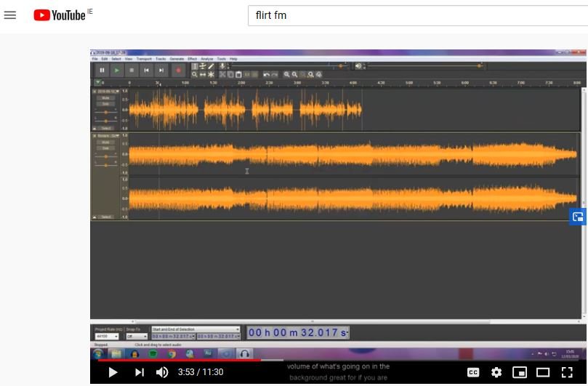The image size is (588, 386).
Task: Select the Multi-tool asterisk icon
Action: click(x=211, y=75)
